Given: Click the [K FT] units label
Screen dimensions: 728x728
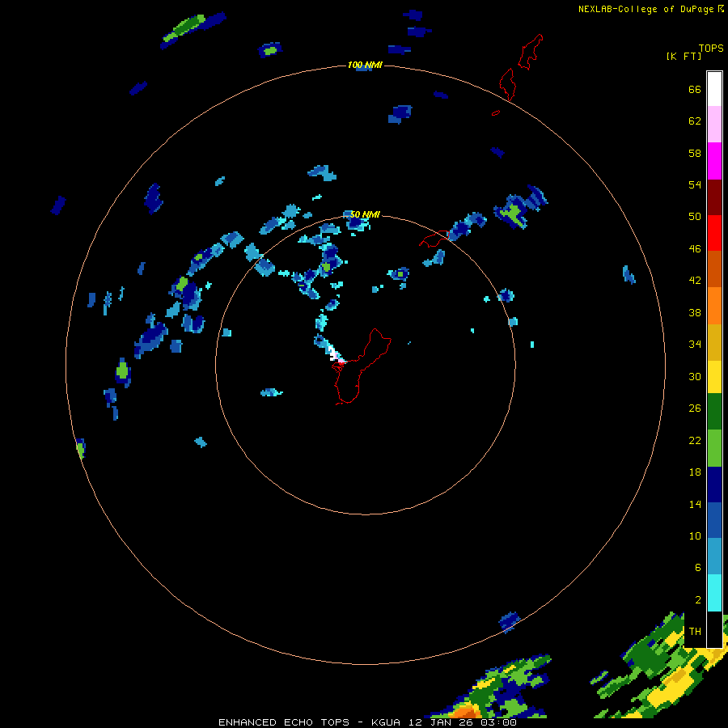Looking at the screenshot, I should pos(684,56).
